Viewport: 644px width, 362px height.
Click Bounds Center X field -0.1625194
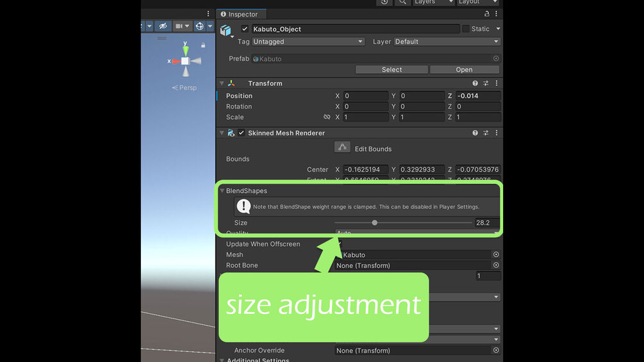pos(365,170)
